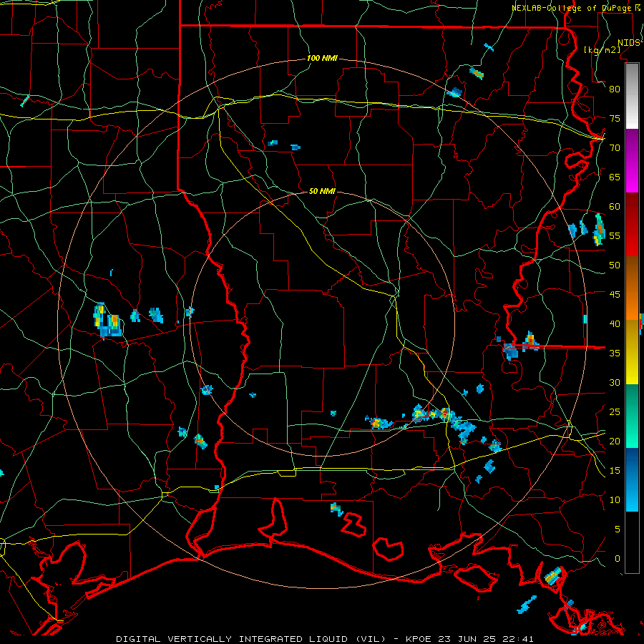644x644 pixels.
Task: Click the 10 value on the VIL scale
Action: pos(615,500)
